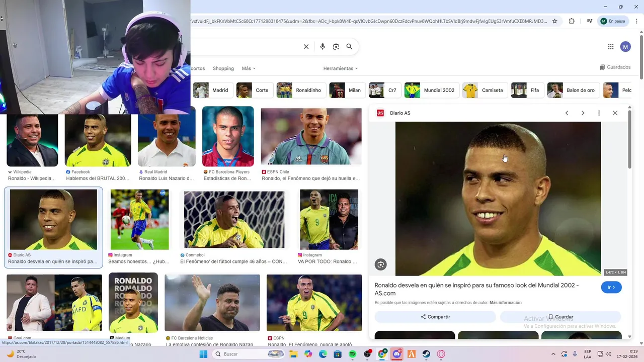Open 'Más información' copyright link
The image size is (644, 362).
tap(505, 303)
